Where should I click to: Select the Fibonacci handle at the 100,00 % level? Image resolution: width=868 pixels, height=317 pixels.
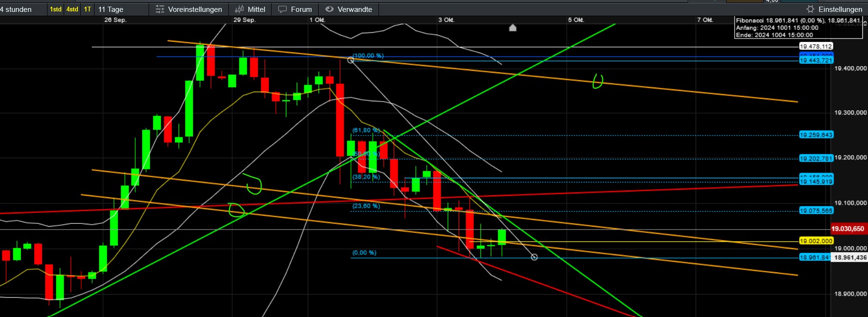pyautogui.click(x=350, y=60)
